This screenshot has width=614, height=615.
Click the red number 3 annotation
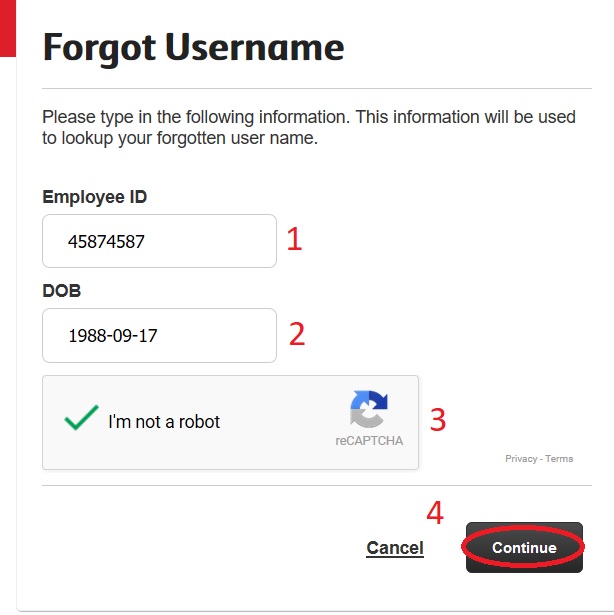(437, 419)
